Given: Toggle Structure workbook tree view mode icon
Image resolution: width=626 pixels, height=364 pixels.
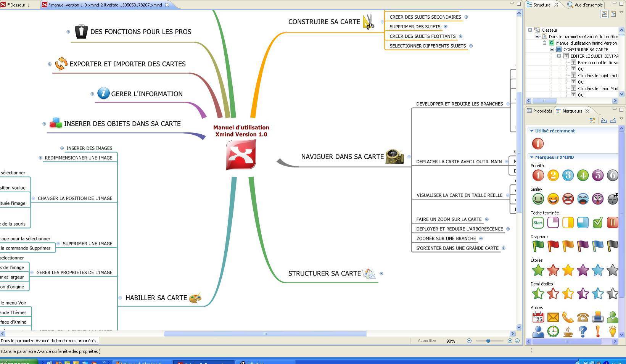Looking at the screenshot, I should click(x=604, y=14).
